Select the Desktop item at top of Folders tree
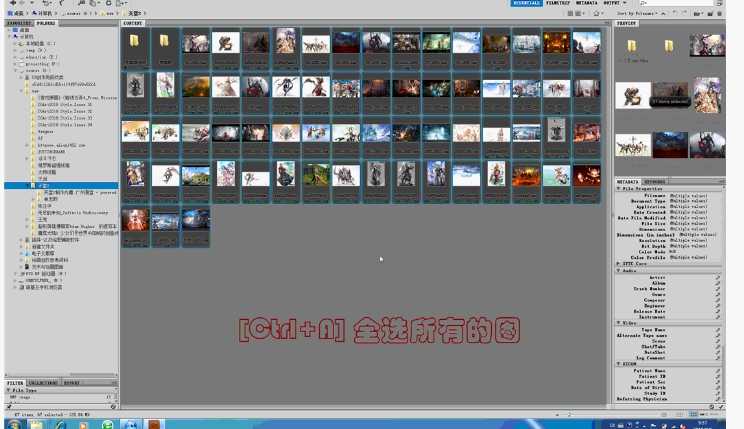The image size is (744, 429). [x=20, y=29]
